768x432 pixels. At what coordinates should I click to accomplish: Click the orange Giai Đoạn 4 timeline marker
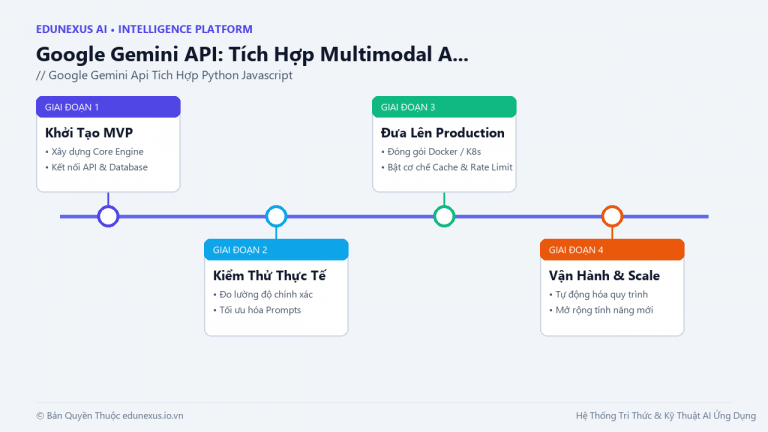[612, 216]
